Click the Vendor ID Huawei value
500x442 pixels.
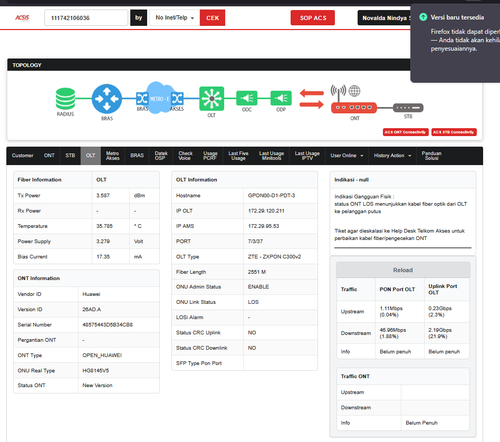click(x=91, y=294)
